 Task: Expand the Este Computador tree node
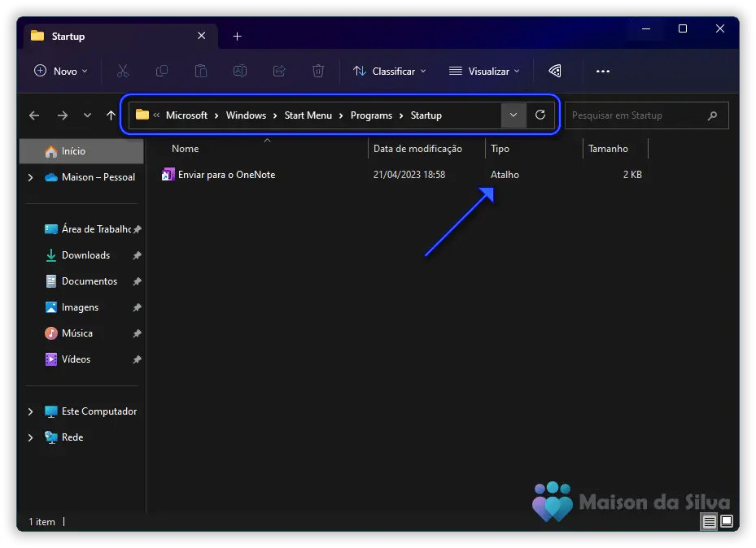point(31,411)
